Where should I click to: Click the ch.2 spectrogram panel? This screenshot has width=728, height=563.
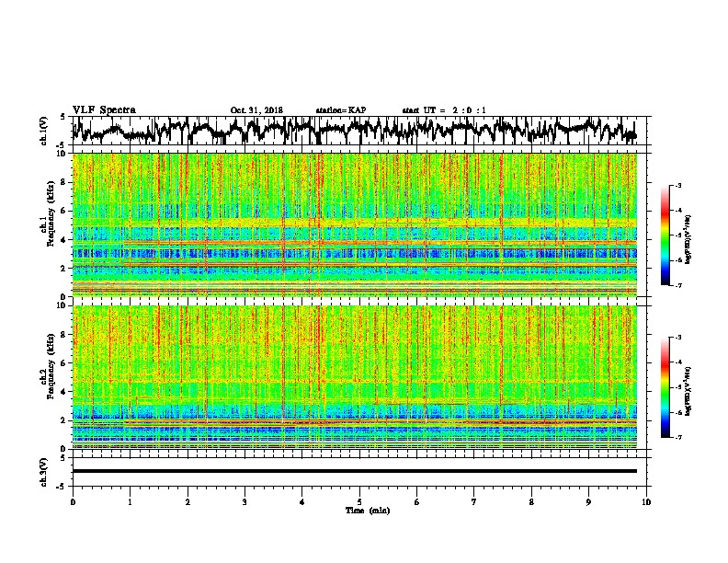(355, 377)
